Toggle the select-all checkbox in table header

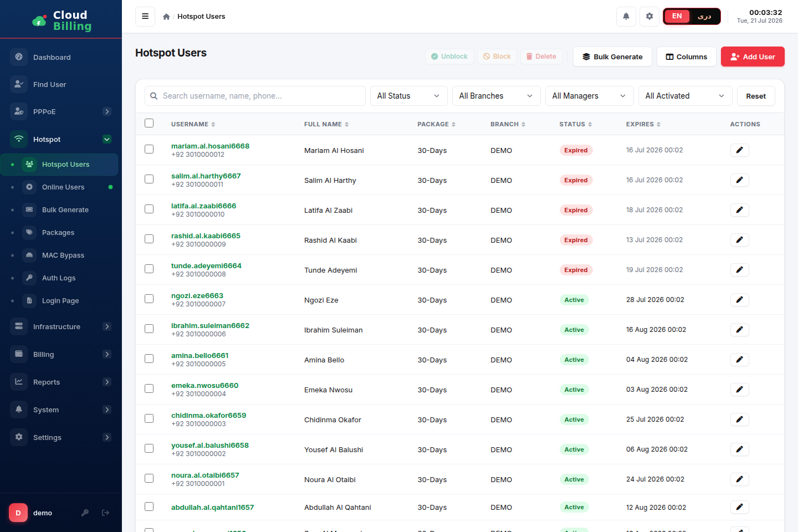click(x=149, y=123)
